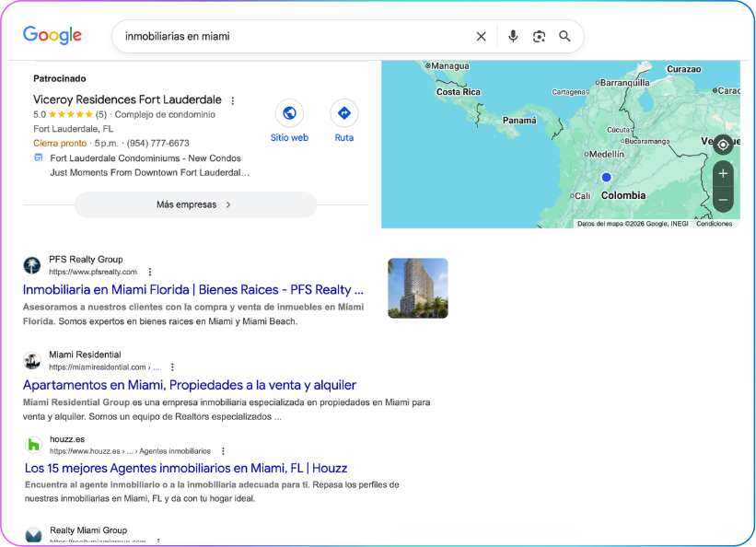The width and height of the screenshot is (756, 547).
Task: Click the PFS Realty building thumbnail
Action: coord(418,288)
